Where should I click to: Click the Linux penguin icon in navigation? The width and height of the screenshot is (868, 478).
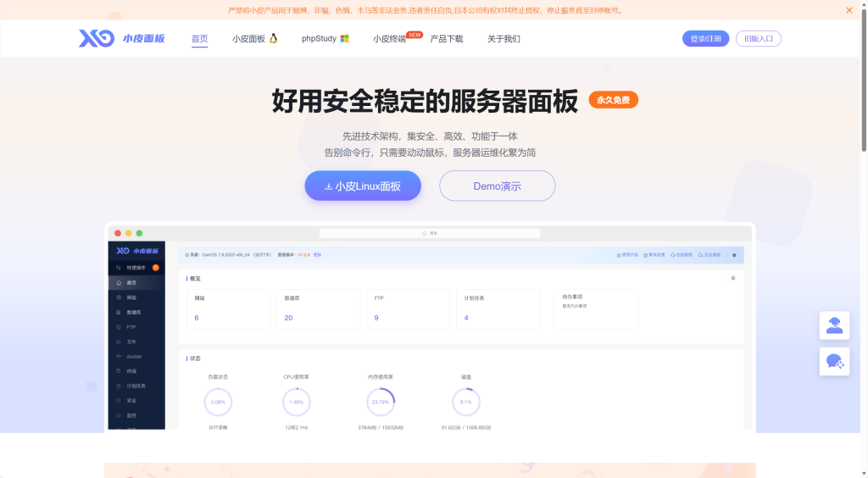click(x=273, y=38)
